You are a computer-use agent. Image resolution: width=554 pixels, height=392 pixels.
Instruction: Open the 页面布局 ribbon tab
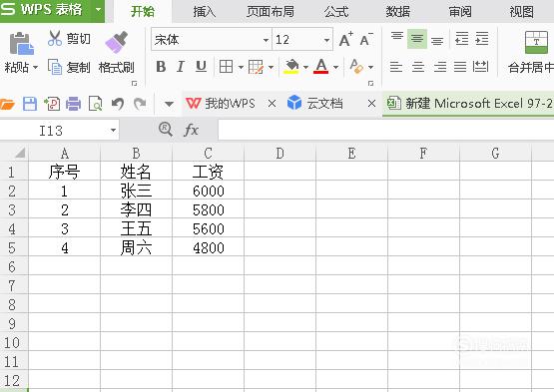pyautogui.click(x=271, y=12)
